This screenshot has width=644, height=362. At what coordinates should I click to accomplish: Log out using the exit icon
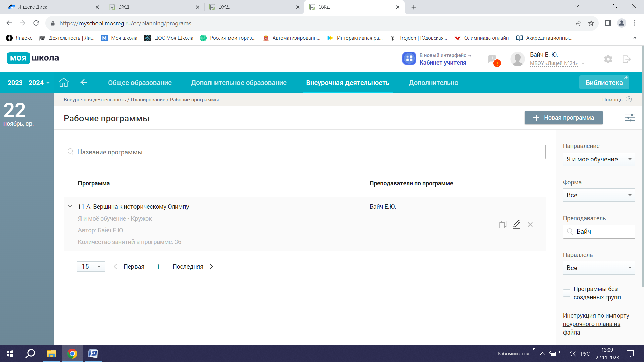(627, 59)
